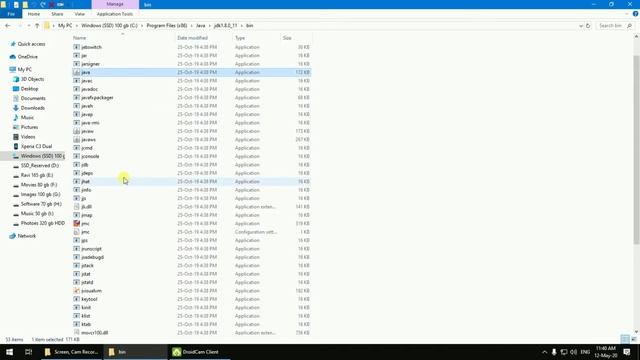The height and width of the screenshot is (360, 640).
Task: Switch to large icons view button
Action: pos(633,339)
